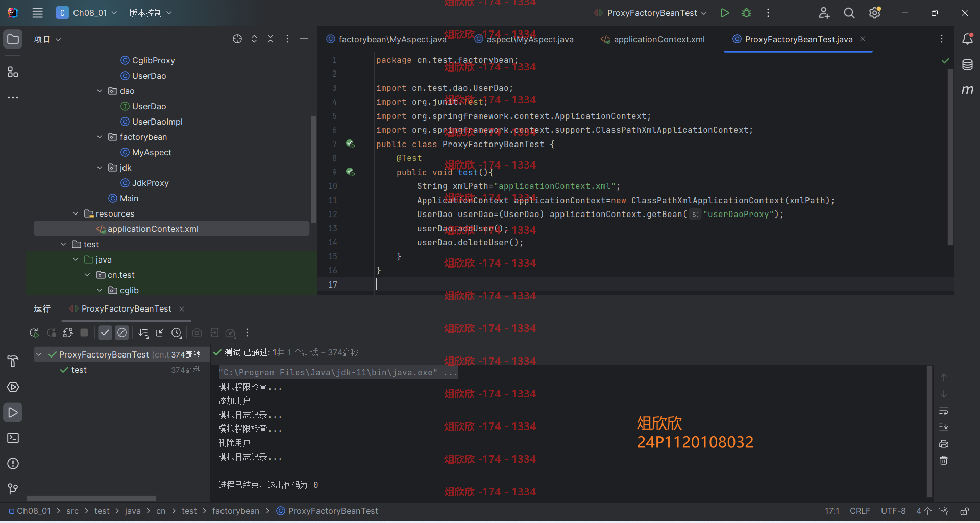Open run configuration ProxyFactoryBeanTest dropdown
The image size is (980, 523).
(650, 13)
